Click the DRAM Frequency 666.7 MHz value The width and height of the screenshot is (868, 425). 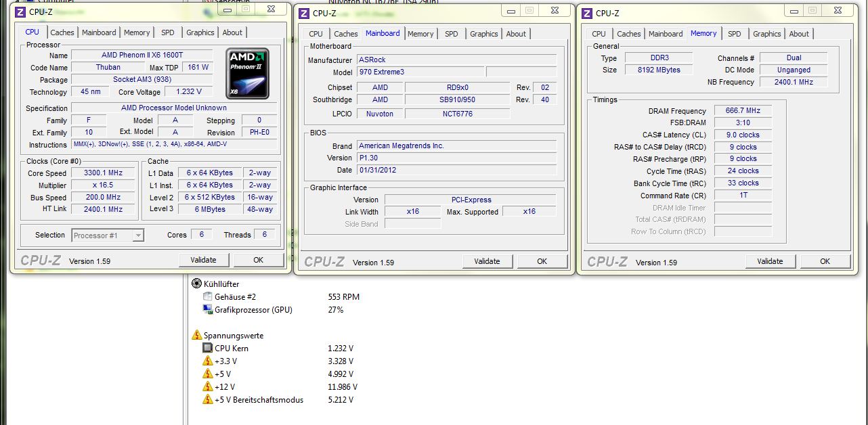pyautogui.click(x=743, y=110)
